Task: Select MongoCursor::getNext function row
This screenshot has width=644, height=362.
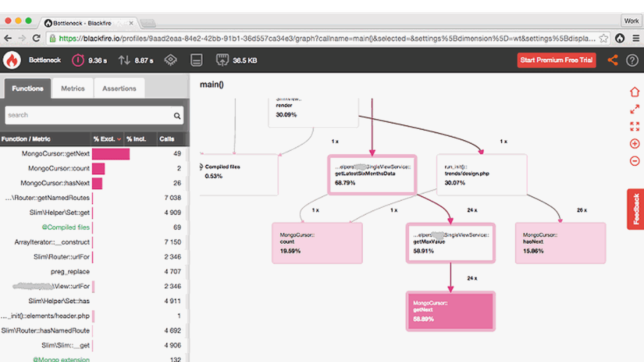Action: coord(93,154)
